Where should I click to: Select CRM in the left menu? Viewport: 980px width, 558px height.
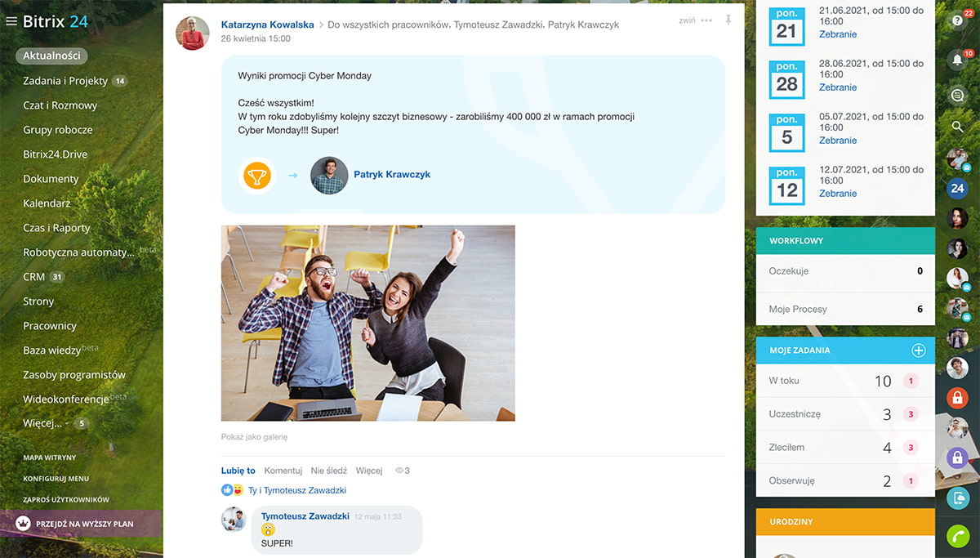(34, 277)
